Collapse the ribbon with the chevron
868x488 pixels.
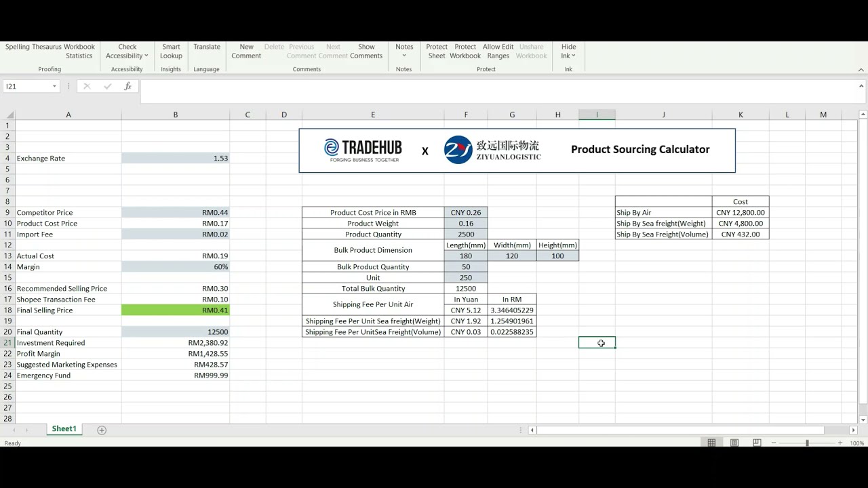[861, 69]
